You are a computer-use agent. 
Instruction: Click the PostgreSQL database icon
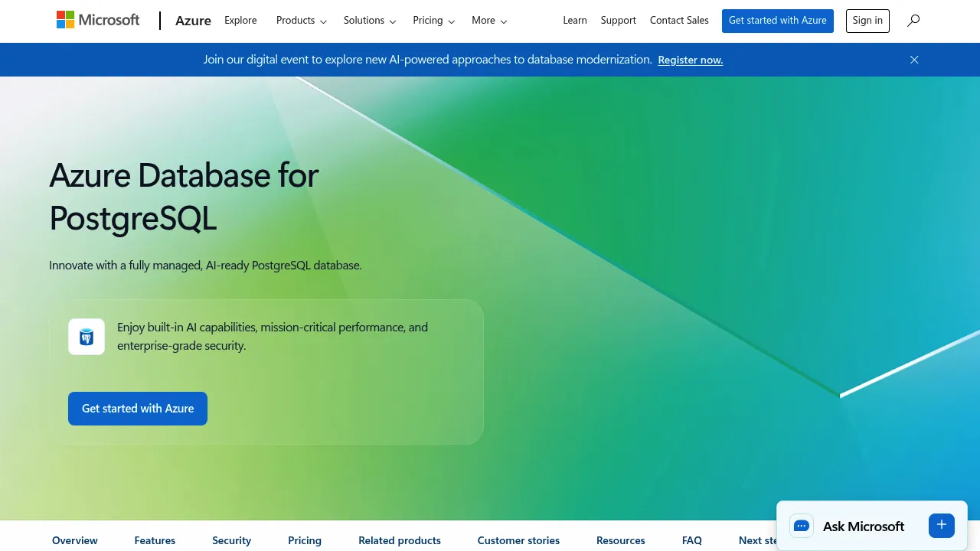click(87, 337)
